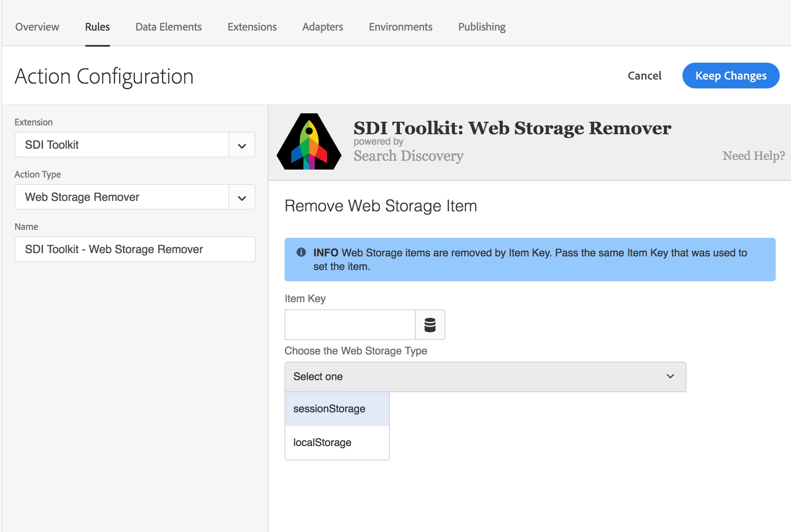Click the info circle icon in banner

[x=301, y=252]
